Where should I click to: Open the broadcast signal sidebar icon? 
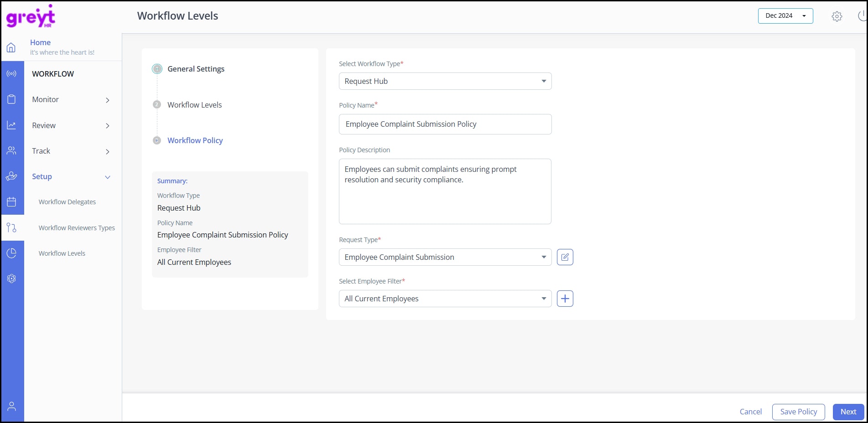pos(11,73)
